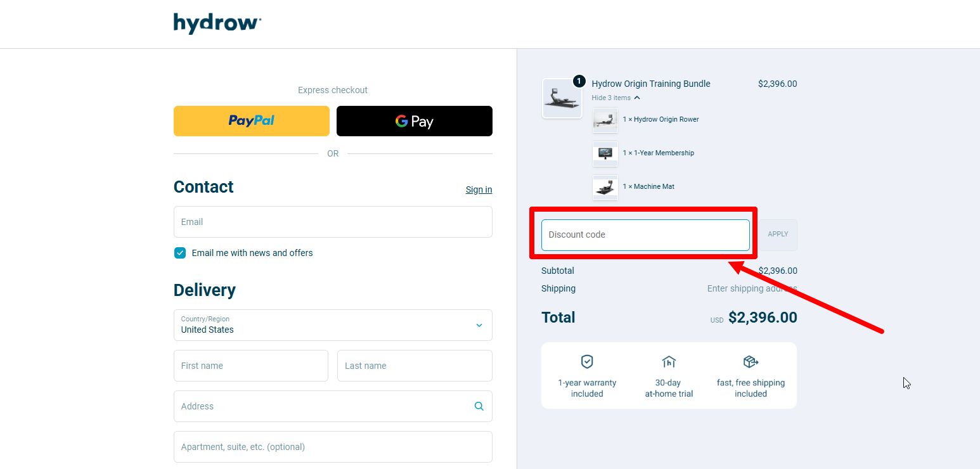Click the '1 × Hydrow Origin Rower' text

pos(661,119)
